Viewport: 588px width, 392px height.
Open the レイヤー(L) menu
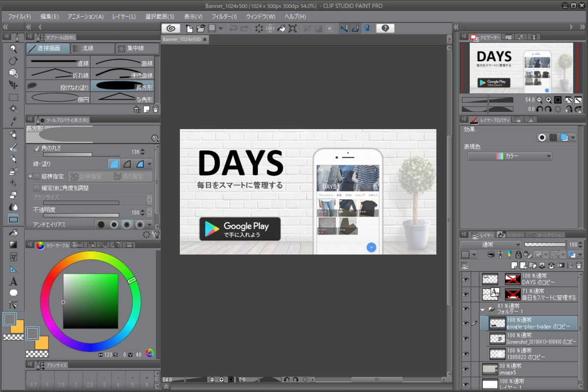[124, 16]
